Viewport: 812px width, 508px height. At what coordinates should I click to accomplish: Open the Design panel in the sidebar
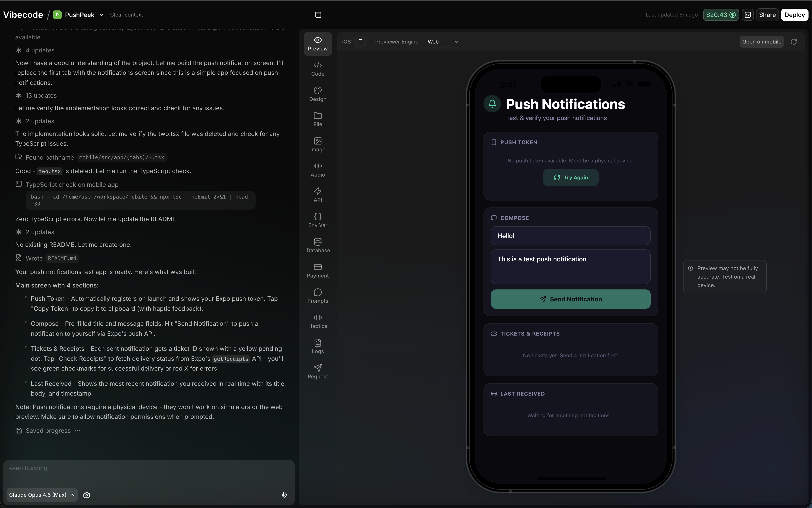[317, 94]
